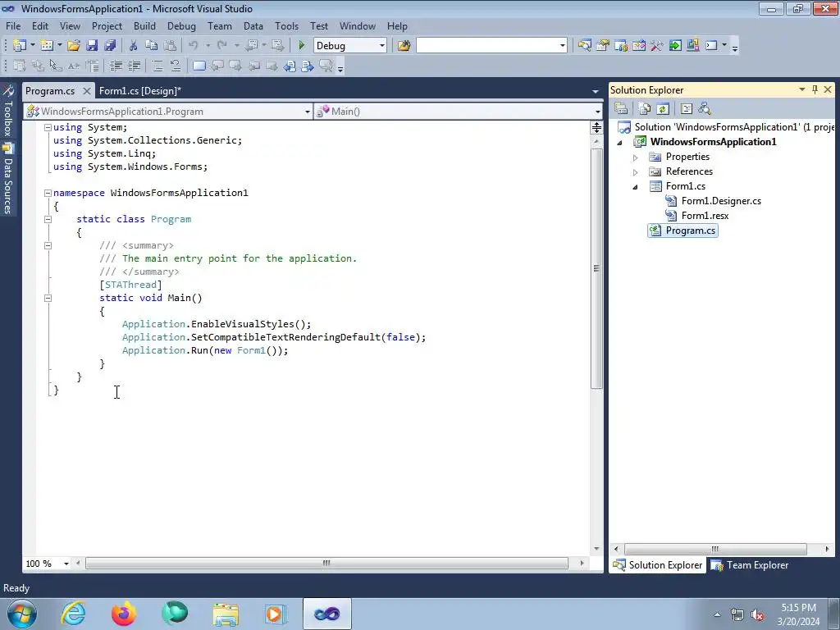Click the editor horizontal scrollbar thumb
840x630 pixels.
tap(326, 564)
